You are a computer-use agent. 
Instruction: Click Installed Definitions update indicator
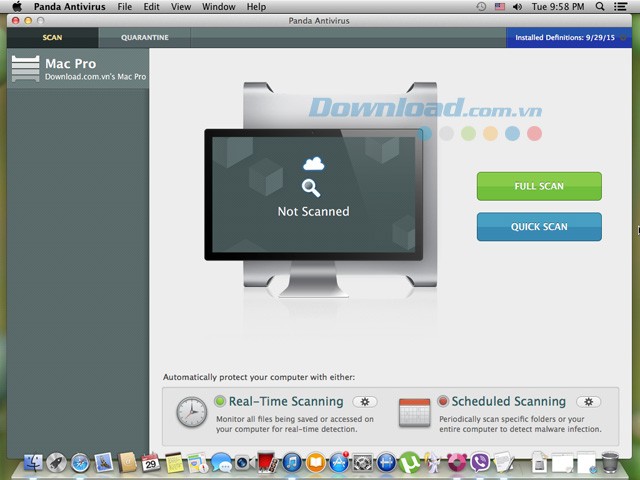[572, 38]
